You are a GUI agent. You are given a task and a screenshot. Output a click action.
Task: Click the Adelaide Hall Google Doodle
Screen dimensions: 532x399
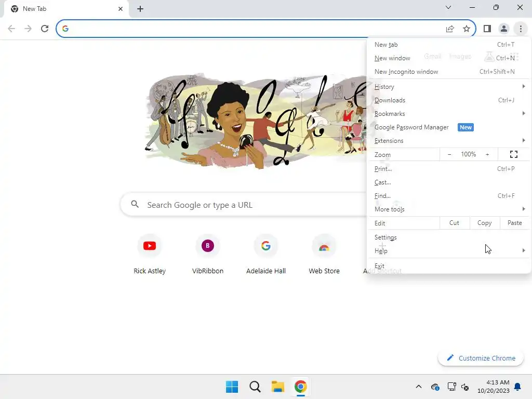pyautogui.click(x=256, y=121)
